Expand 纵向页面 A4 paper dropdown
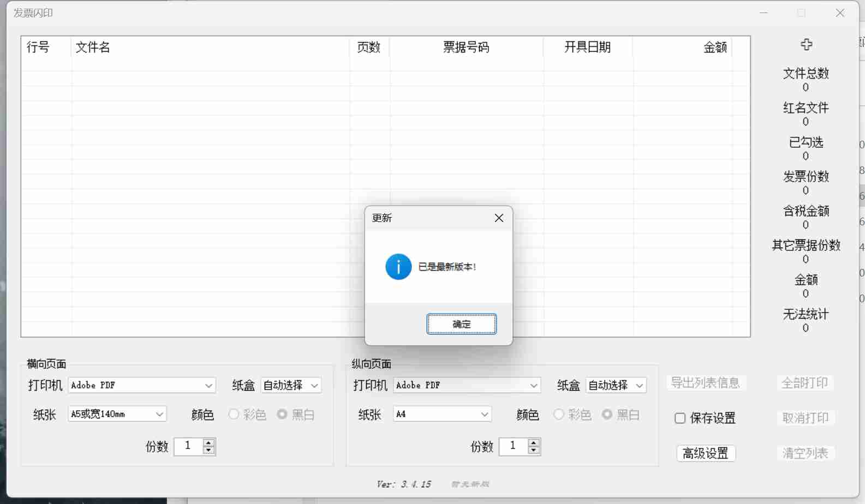The width and height of the screenshot is (865, 504). 484,415
